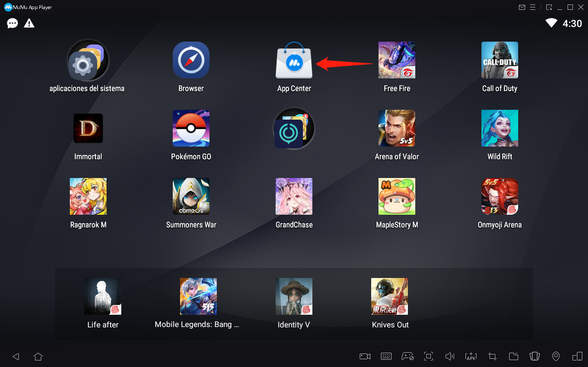The height and width of the screenshot is (367, 588).
Task: Expand the aplicaciones del sistema folder
Action: tap(87, 60)
